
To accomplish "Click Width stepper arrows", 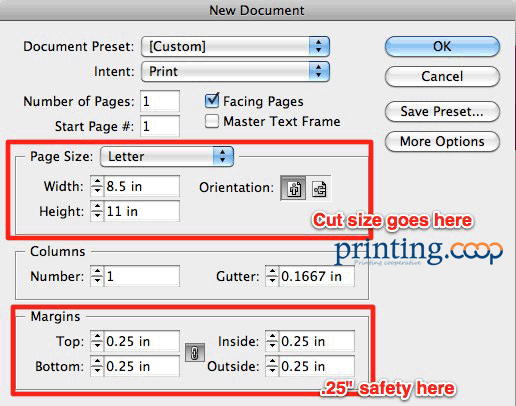I will click(x=97, y=186).
